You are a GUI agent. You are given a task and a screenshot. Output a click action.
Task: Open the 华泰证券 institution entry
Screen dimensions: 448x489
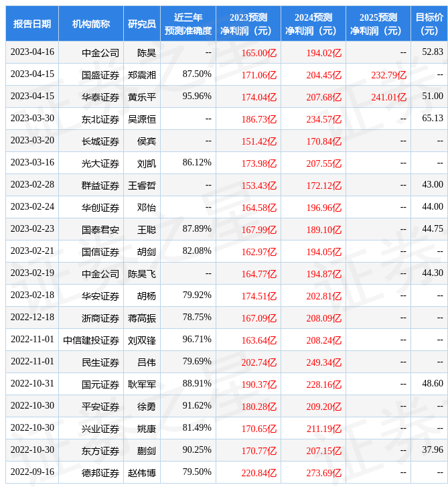(100, 97)
